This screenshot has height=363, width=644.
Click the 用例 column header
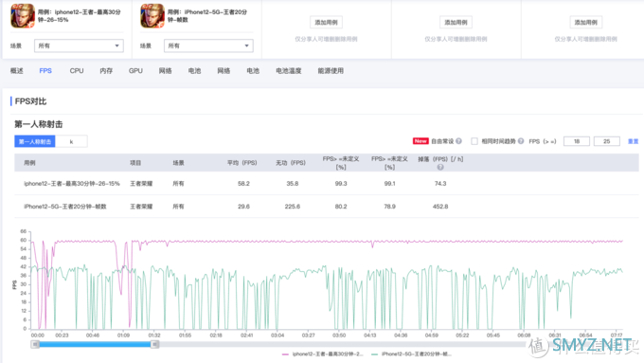29,163
